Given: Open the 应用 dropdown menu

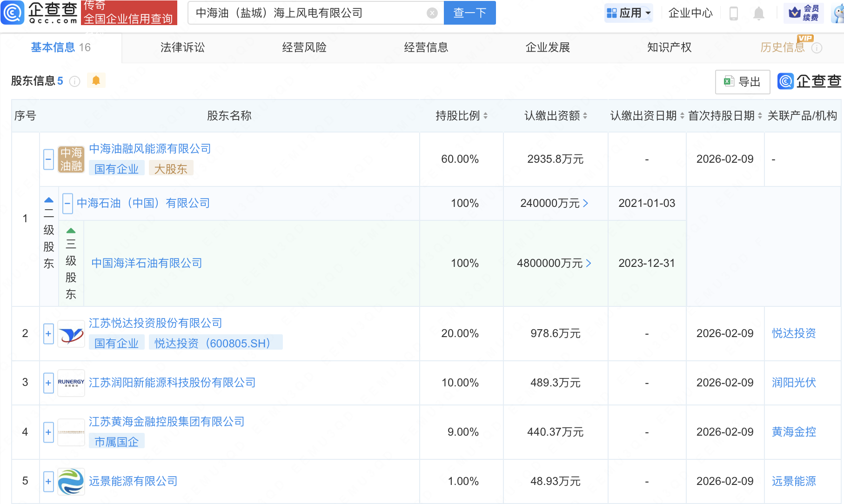Looking at the screenshot, I should click(629, 13).
